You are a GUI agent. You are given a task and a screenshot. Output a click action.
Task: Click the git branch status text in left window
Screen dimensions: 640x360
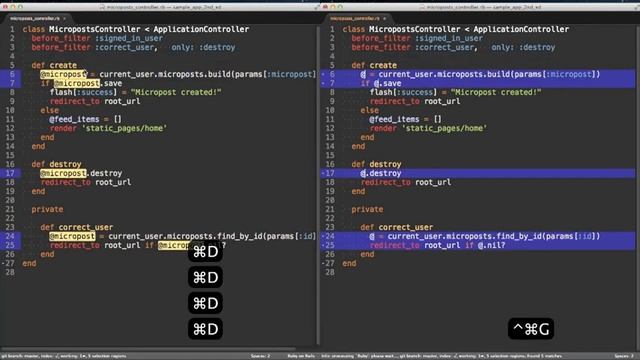tap(63, 356)
